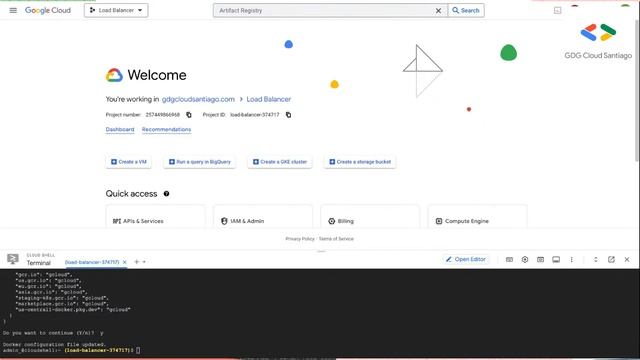Click Create a storage bucket
Screen dimensions: 640x360
pos(360,162)
